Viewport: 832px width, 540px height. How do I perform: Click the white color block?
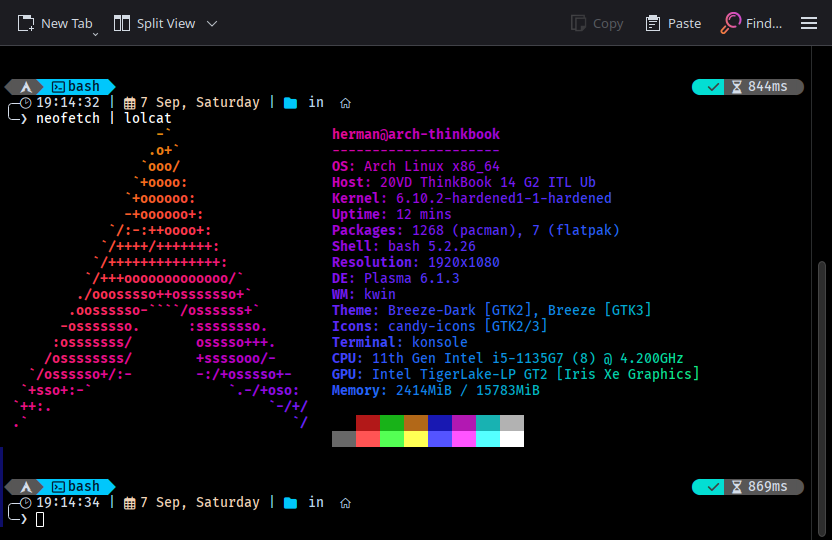tap(512, 439)
